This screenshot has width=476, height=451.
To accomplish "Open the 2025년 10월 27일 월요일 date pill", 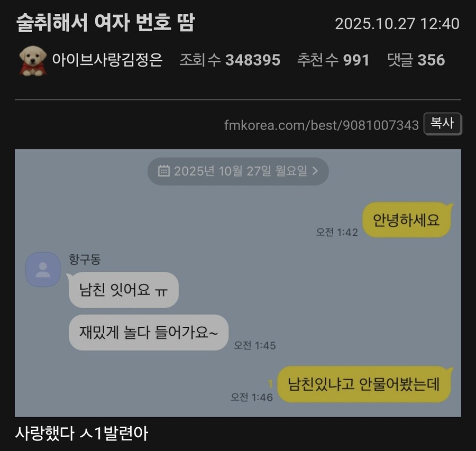I will pos(238,171).
